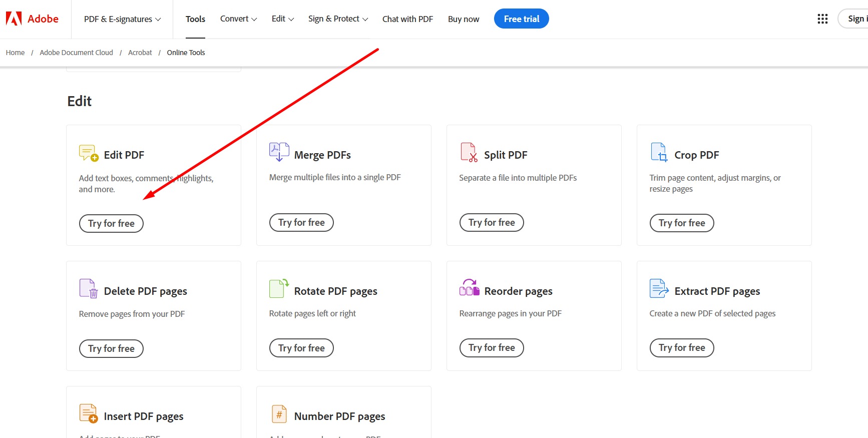
Task: Click the Insert PDF pages heading
Action: pos(143,416)
